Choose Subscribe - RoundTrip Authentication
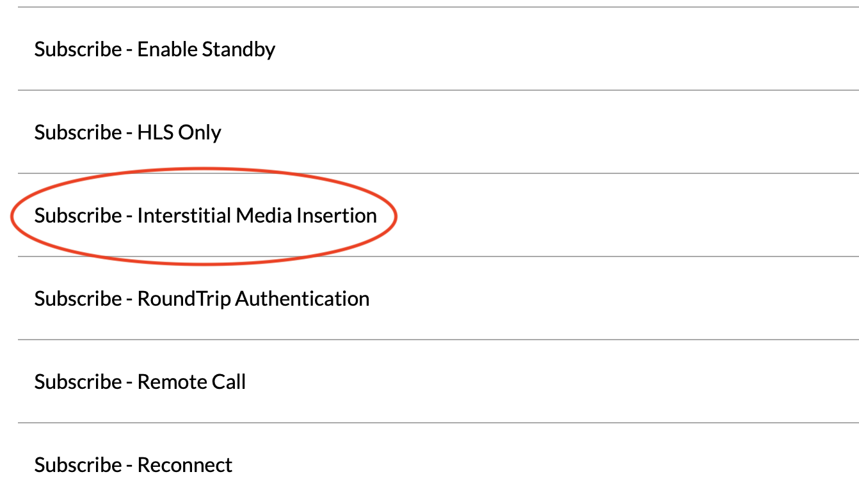Image resolution: width=859 pixels, height=504 pixels. click(438, 298)
